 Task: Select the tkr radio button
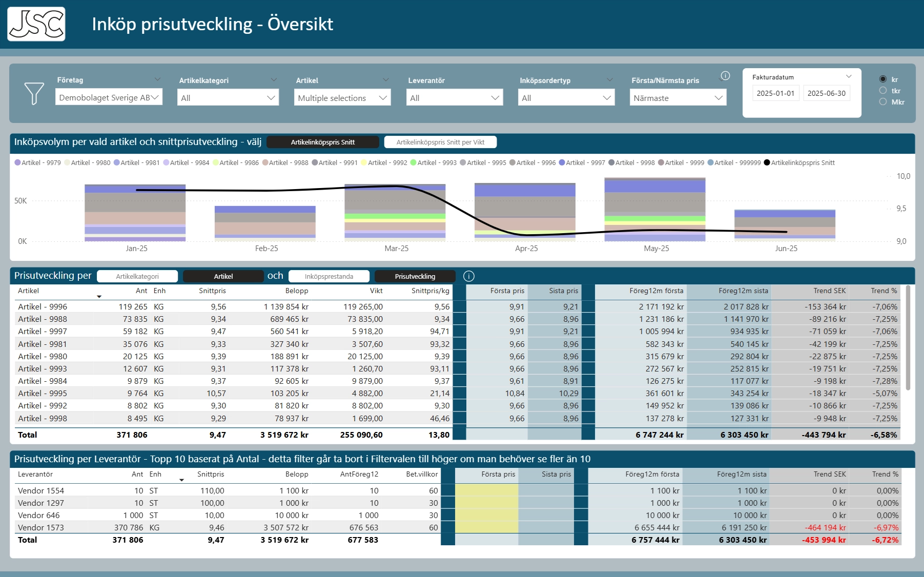[882, 91]
